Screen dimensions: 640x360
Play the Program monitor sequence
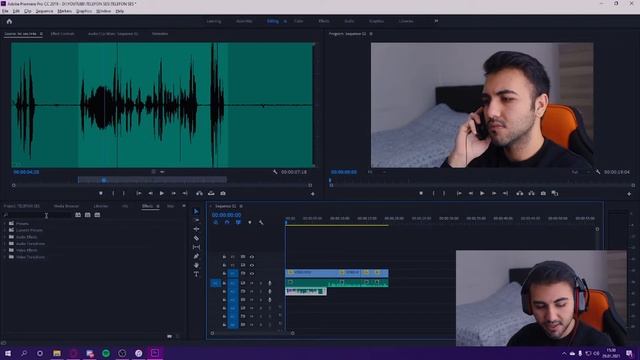(x=482, y=193)
